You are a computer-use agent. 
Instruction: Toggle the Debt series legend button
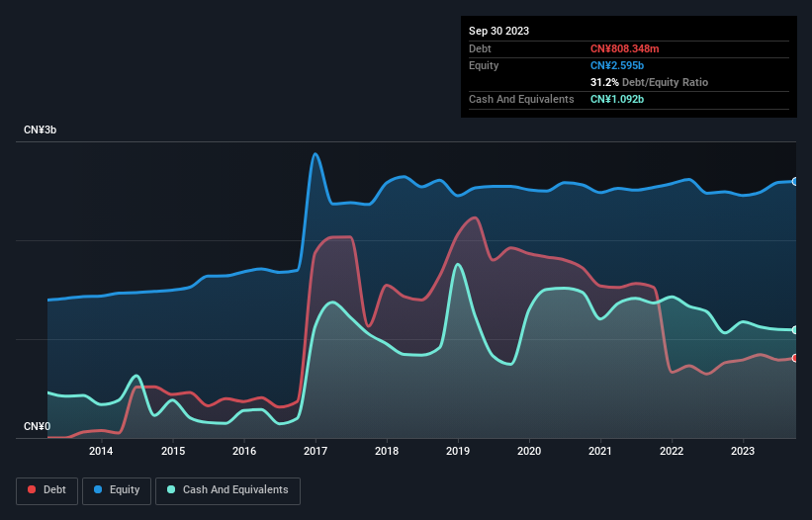[x=47, y=490]
